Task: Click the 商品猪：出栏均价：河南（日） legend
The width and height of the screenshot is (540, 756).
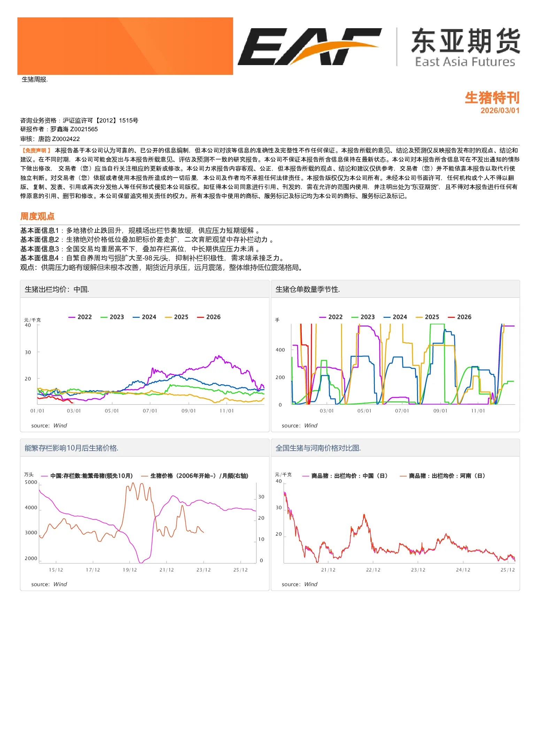Action: 442,476
